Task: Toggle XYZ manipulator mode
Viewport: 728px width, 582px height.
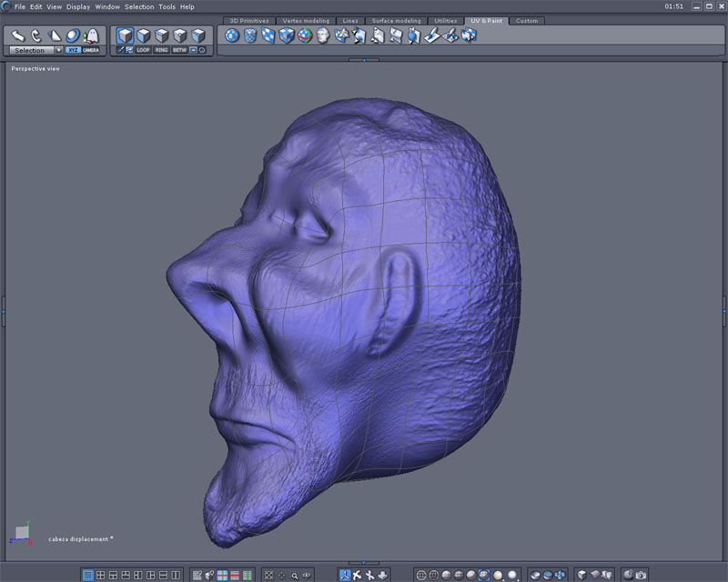Action: (x=73, y=50)
